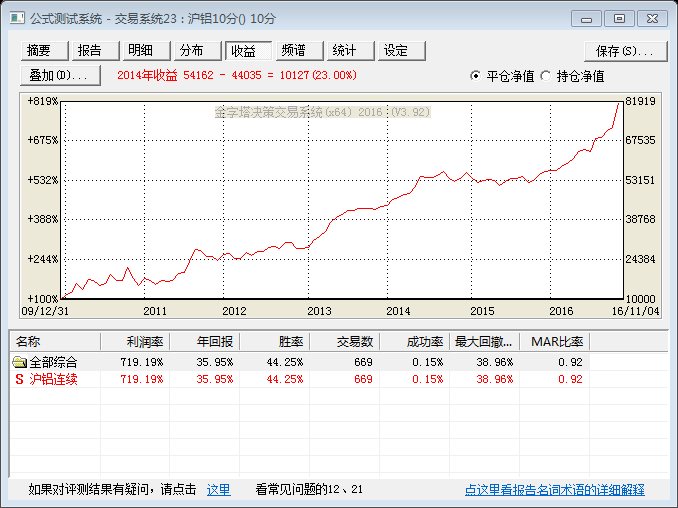The image size is (678, 508).
Task: Click the red 719.19% profit value in 沪铝连续 row
Action: pos(142,379)
